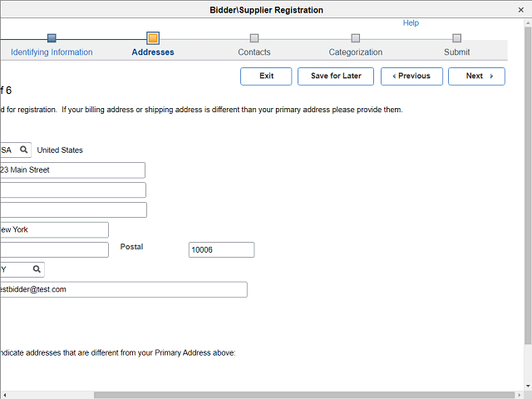Screen dimensions: 532x399
Task: Focus the testbidder@test.com email field
Action: click(x=123, y=289)
